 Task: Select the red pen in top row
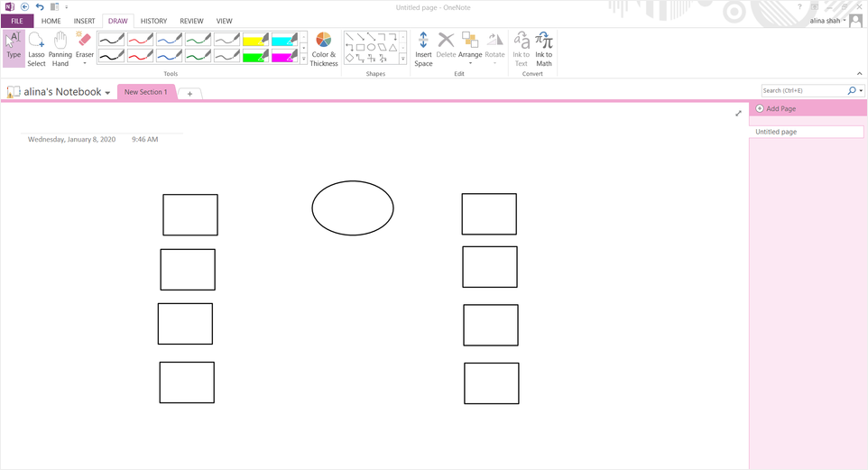[140, 40]
